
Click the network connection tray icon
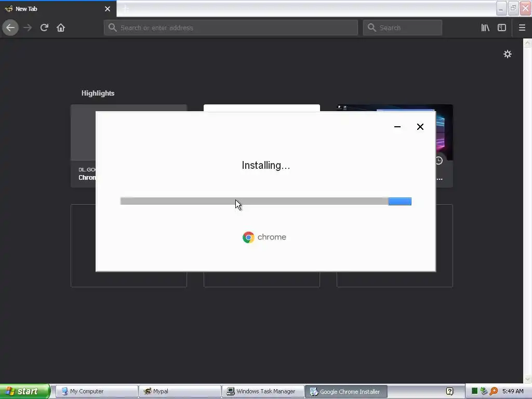click(x=484, y=391)
